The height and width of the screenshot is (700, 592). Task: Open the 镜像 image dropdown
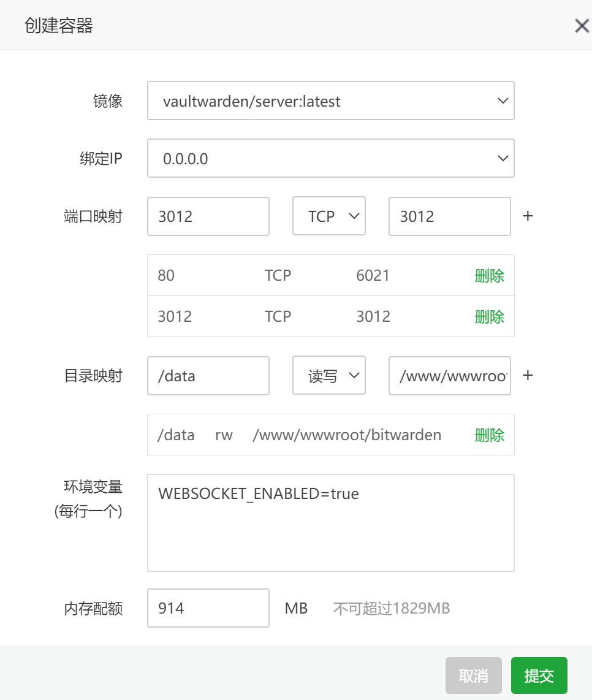point(330,101)
